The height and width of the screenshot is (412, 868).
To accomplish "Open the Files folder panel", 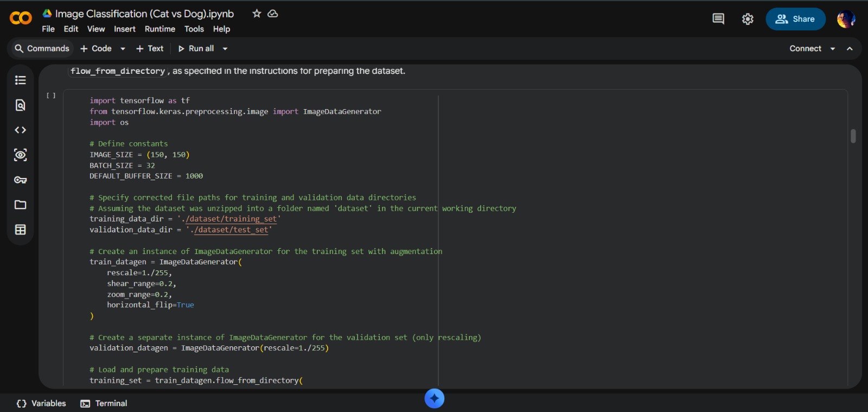I will (20, 205).
